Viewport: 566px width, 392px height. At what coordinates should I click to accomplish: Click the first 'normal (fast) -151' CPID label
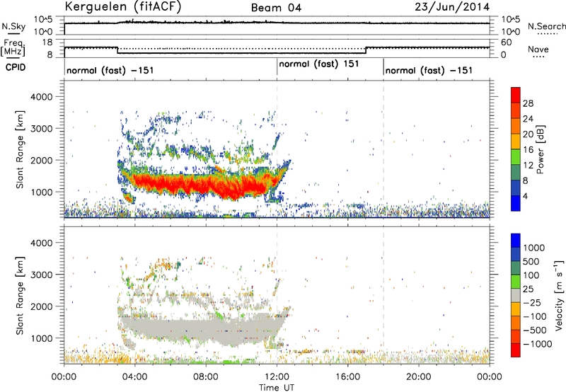(110, 70)
